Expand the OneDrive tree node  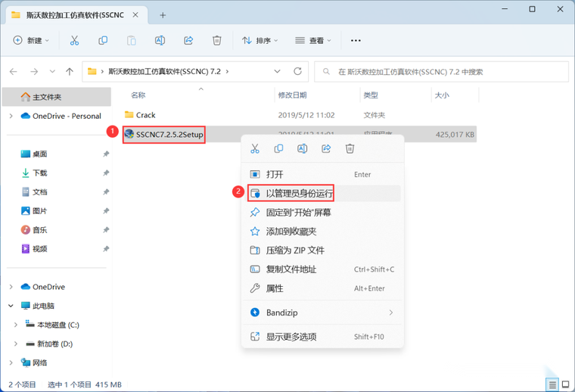point(11,287)
